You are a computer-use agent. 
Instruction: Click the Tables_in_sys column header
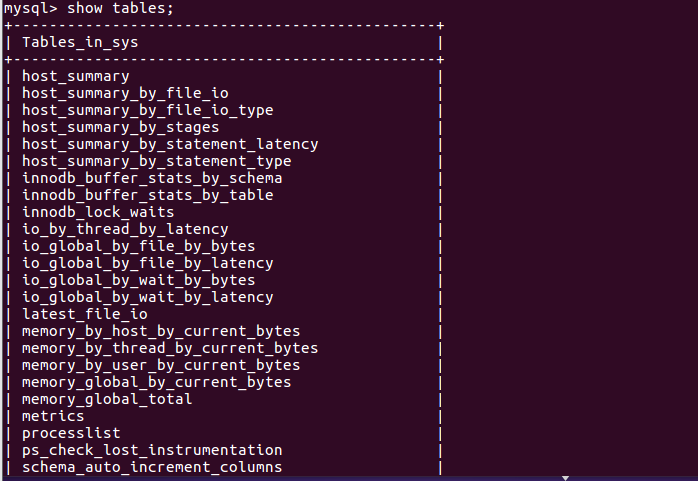point(80,42)
